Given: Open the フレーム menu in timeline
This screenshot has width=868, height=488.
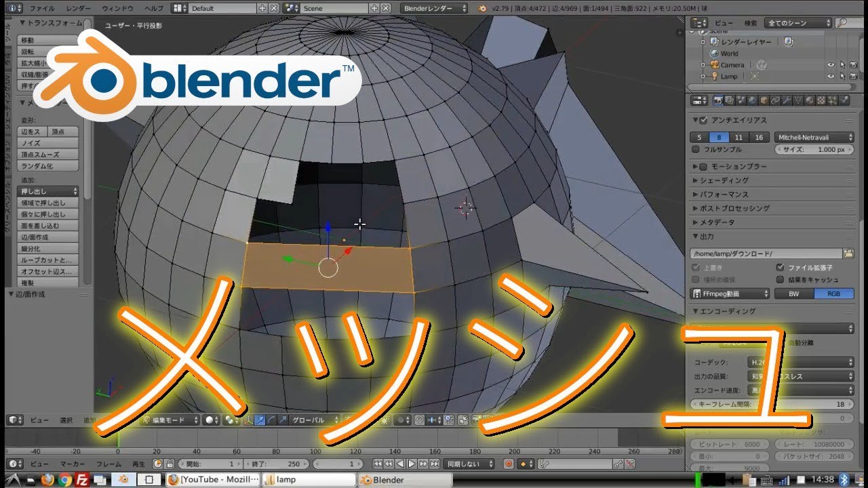Looking at the screenshot, I should pos(108,464).
